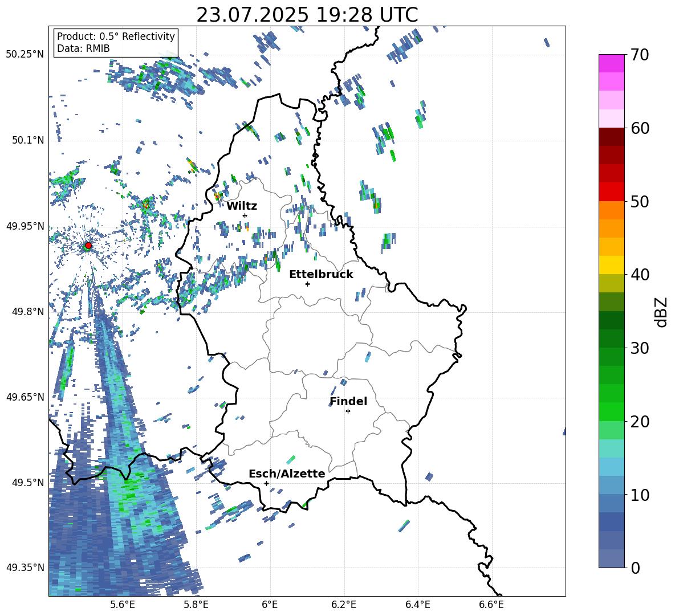Image resolution: width=675 pixels, height=616 pixels.
Task: Click the Wiltz station cross marker
Action: pos(245,215)
